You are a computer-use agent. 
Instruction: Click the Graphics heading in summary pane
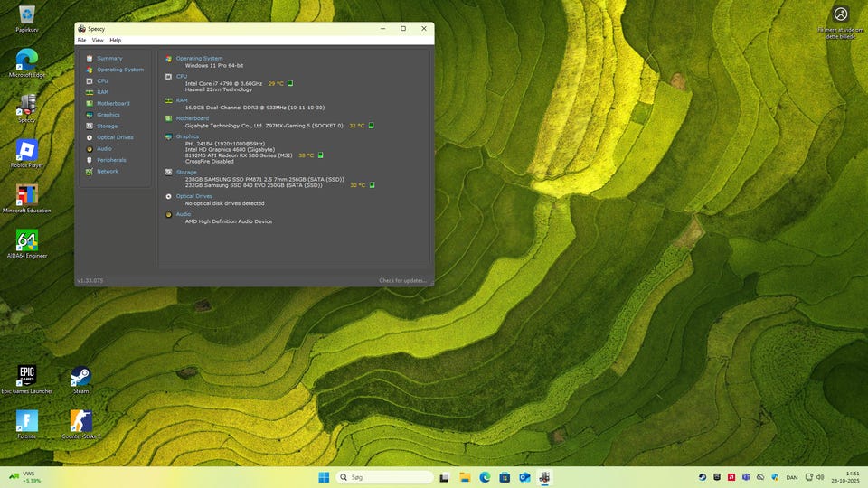pos(187,136)
